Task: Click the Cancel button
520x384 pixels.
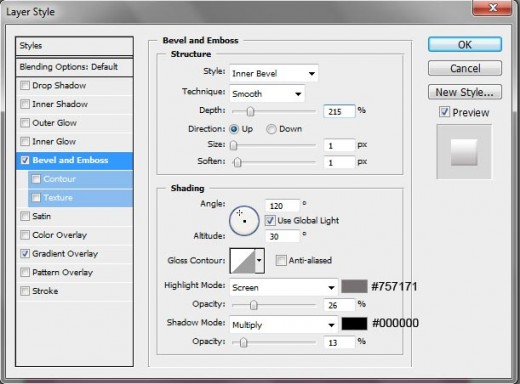Action: click(465, 68)
